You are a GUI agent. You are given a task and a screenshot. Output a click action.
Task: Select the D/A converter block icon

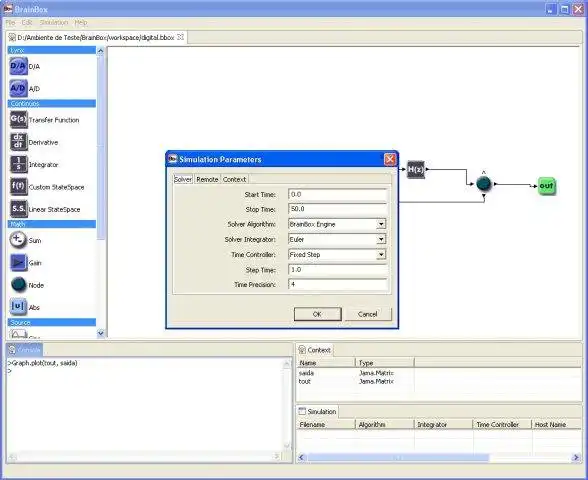coord(18,66)
